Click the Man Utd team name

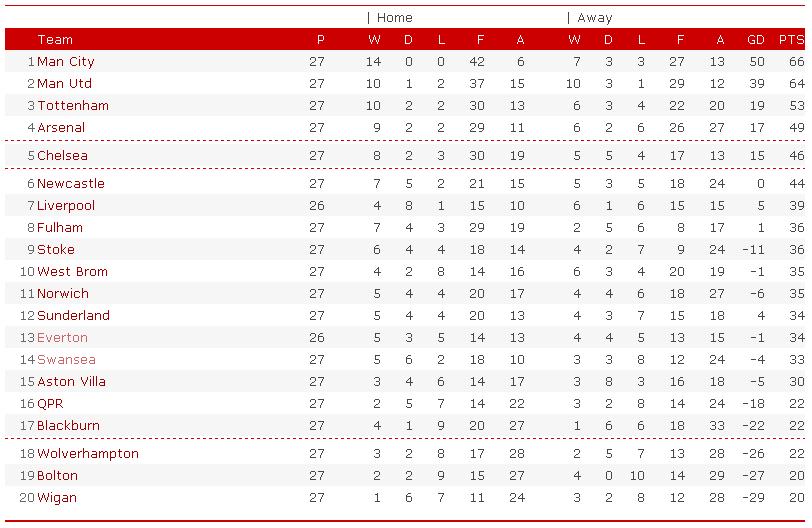[x=64, y=84]
